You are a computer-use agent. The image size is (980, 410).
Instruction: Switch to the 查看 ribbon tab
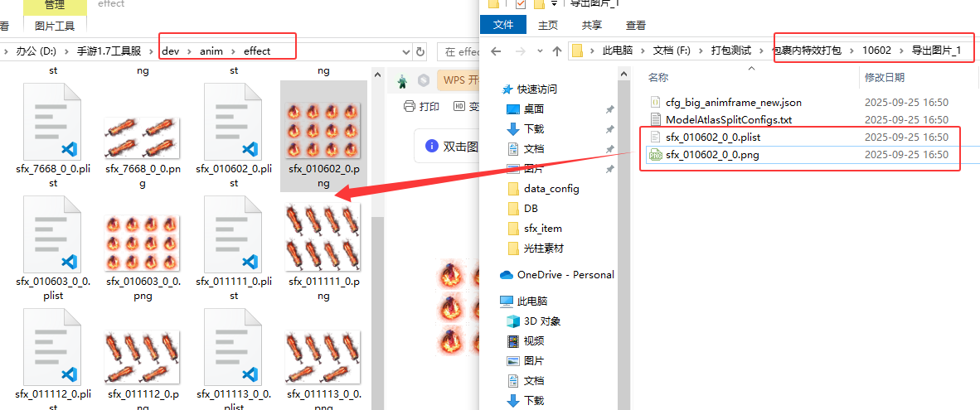click(x=636, y=26)
